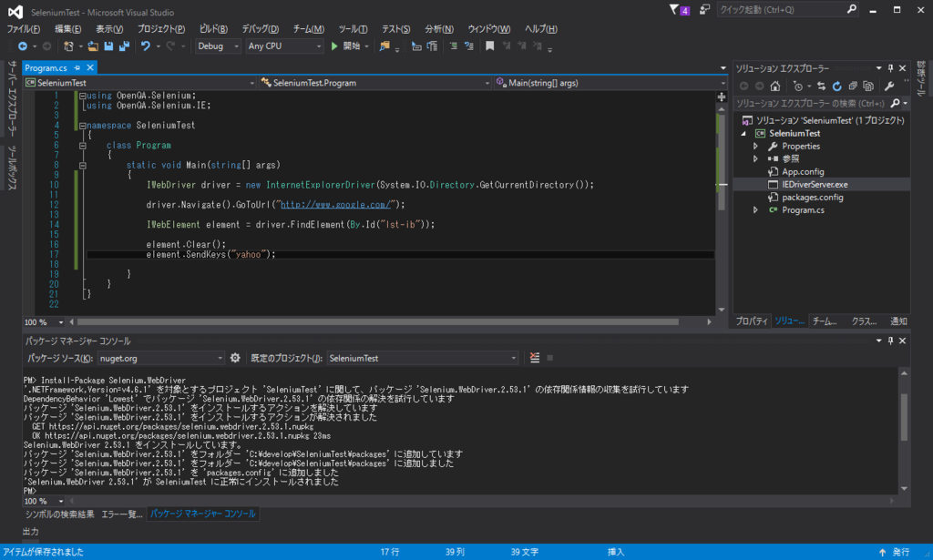
Task: Click the editor horizontal scrollbar thumb
Action: pos(378,322)
